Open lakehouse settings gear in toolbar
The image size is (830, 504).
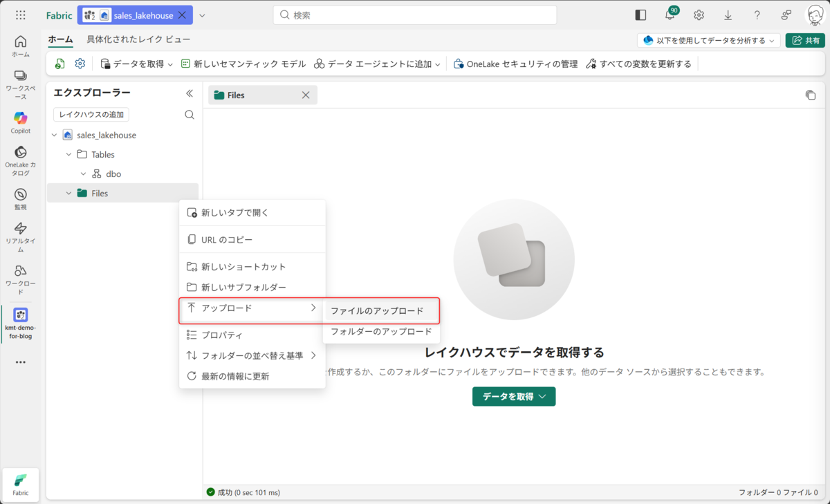click(x=80, y=64)
